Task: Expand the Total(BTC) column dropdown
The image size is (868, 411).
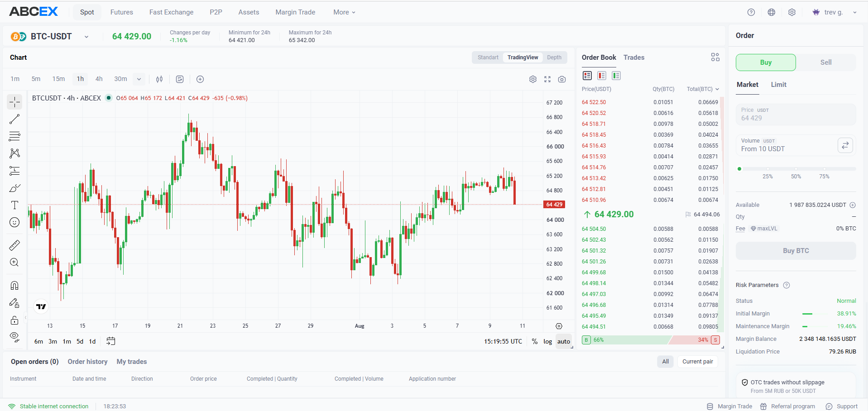Action: [717, 89]
